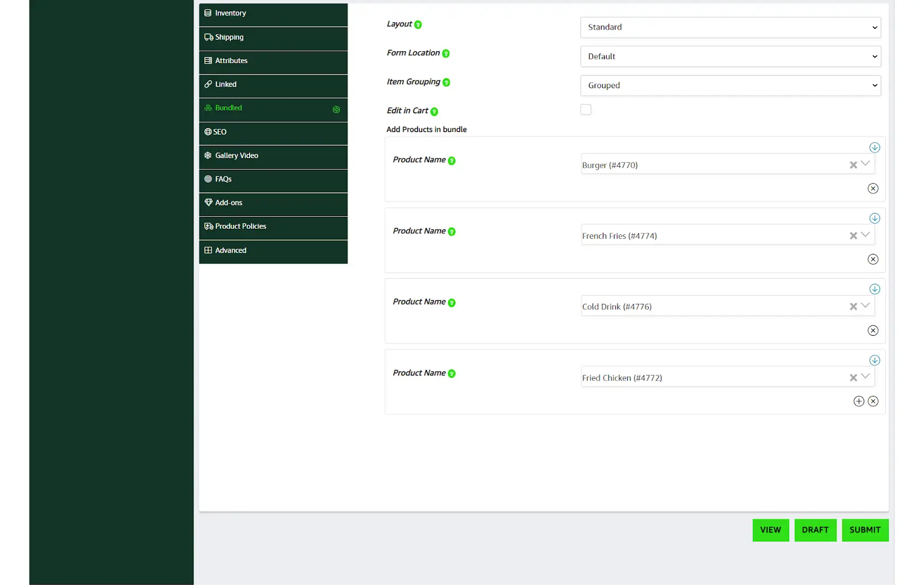This screenshot has height=586, width=924.
Task: Expand the Cold Drink product dropdown chevron
Action: pyautogui.click(x=865, y=306)
